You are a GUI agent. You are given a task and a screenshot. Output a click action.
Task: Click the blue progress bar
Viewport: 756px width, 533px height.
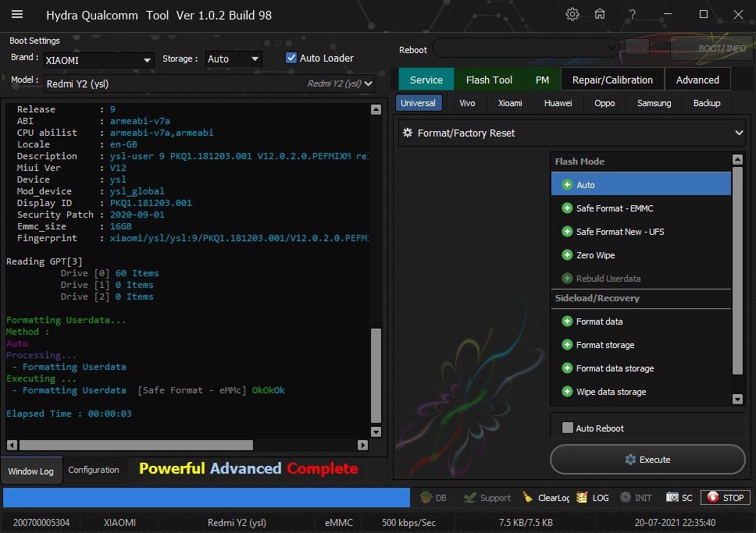click(x=206, y=497)
